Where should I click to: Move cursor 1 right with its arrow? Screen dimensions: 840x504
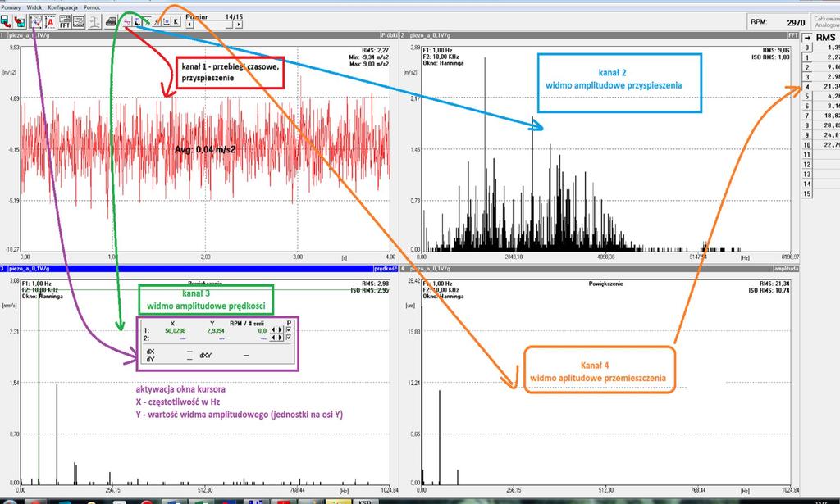click(x=280, y=330)
